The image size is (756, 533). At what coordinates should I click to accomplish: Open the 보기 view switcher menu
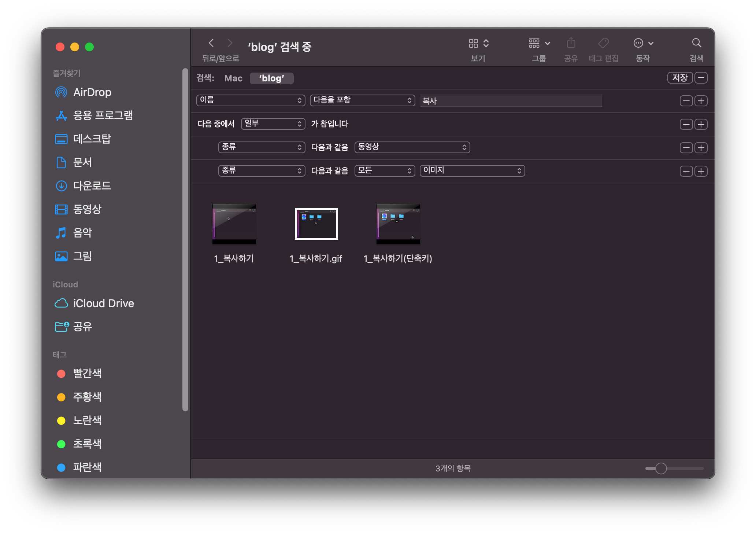(x=478, y=43)
